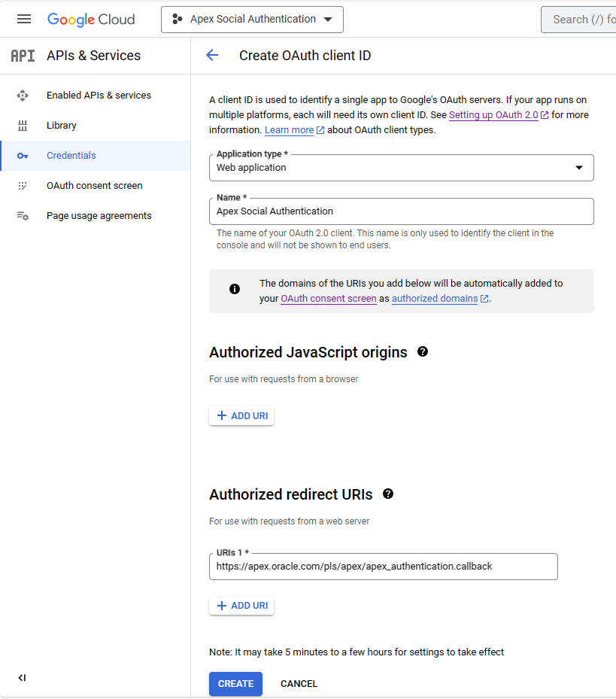The width and height of the screenshot is (616, 699).
Task: Click the Google Cloud logo
Action: 91,19
